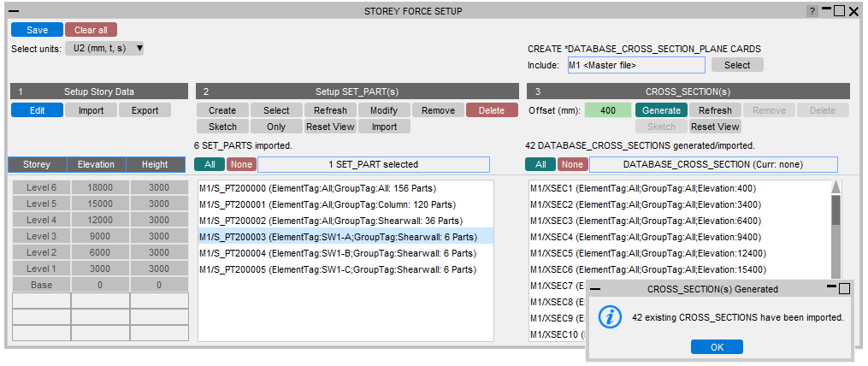Minimize the CROSS_SECTION(s) Generated popup
The height and width of the screenshot is (366, 868).
point(830,288)
